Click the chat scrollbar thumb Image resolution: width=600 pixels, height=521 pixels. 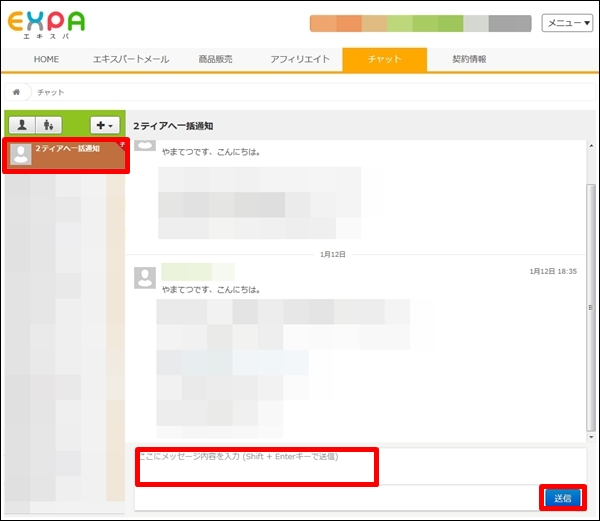pyautogui.click(x=591, y=308)
